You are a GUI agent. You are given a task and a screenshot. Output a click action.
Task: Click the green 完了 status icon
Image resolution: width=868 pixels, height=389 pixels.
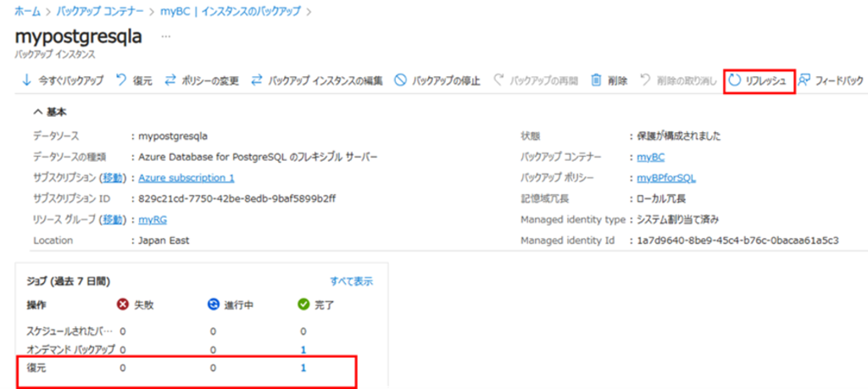point(303,305)
